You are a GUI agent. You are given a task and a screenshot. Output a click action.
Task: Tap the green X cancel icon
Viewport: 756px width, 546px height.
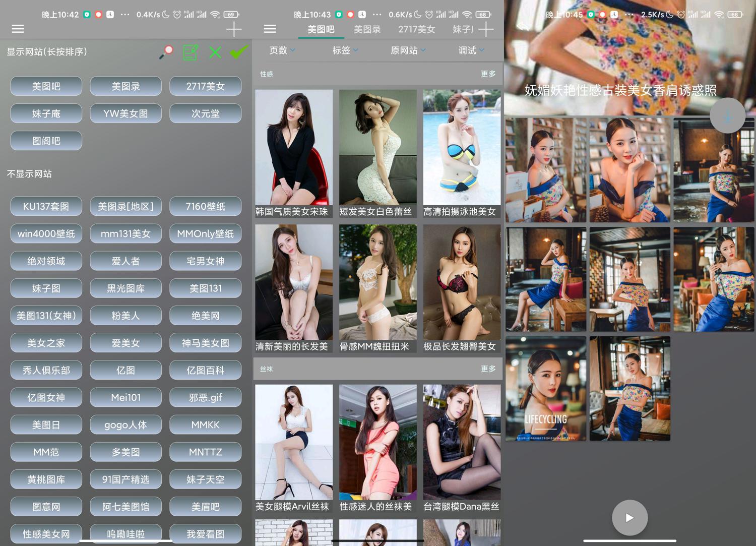click(x=215, y=52)
